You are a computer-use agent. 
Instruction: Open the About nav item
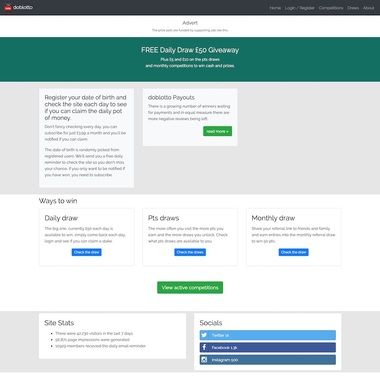point(369,8)
